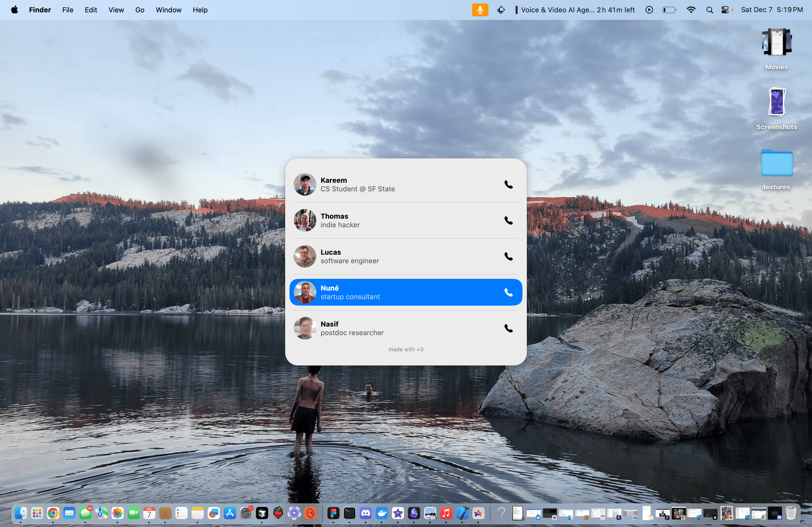Call Nuné via the highlighted phone icon
Viewport: 812px width, 527px height.
click(x=508, y=292)
